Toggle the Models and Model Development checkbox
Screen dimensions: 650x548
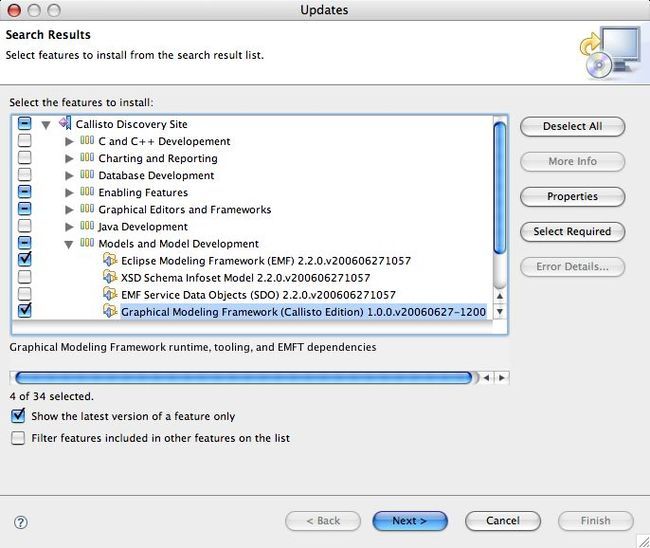coord(24,242)
